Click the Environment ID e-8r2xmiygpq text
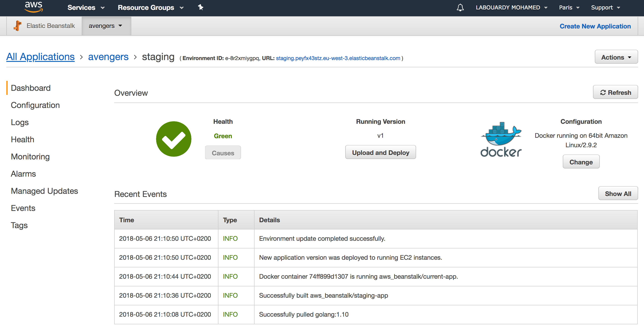 pos(242,58)
